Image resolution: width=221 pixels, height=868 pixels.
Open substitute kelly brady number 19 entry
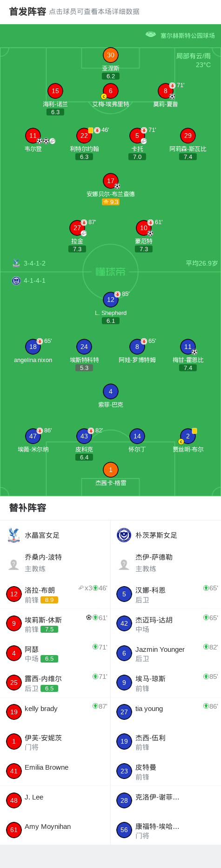click(55, 712)
